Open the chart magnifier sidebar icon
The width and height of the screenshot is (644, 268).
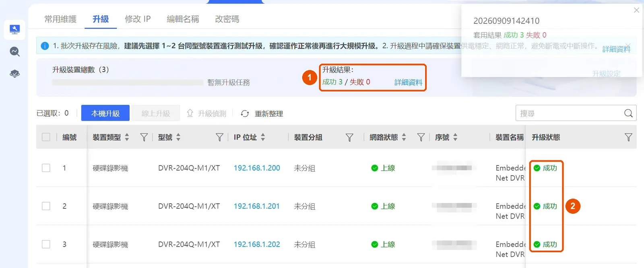tap(14, 51)
